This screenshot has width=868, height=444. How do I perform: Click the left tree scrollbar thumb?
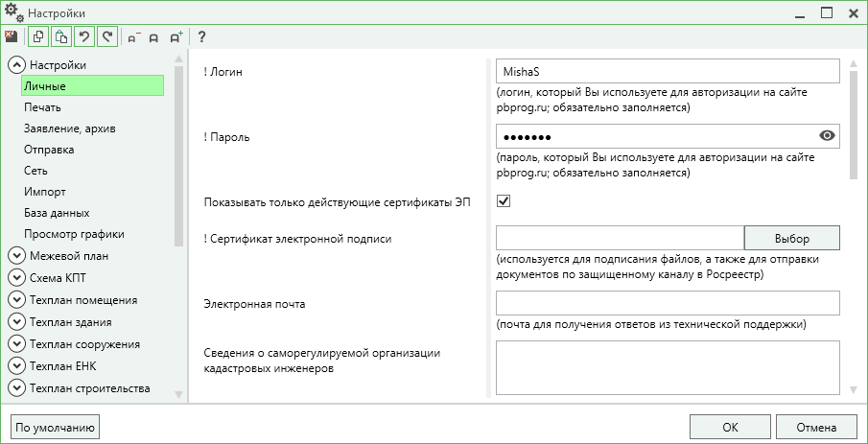click(178, 155)
